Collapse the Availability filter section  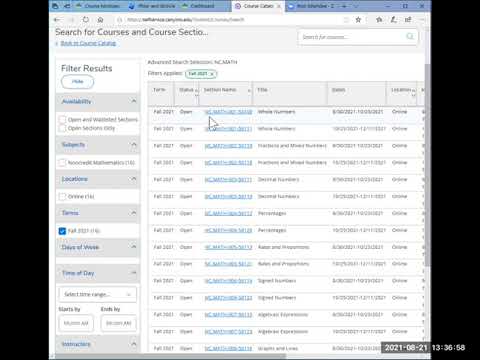(x=134, y=101)
